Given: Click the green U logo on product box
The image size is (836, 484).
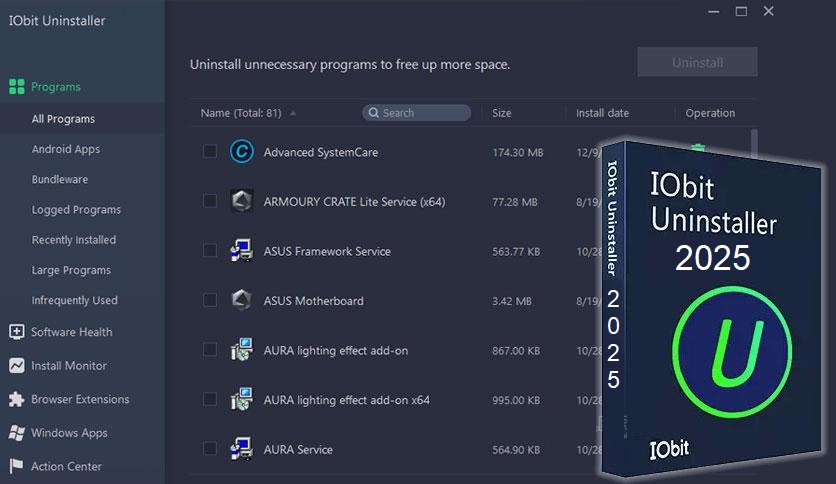Looking at the screenshot, I should pos(732,352).
